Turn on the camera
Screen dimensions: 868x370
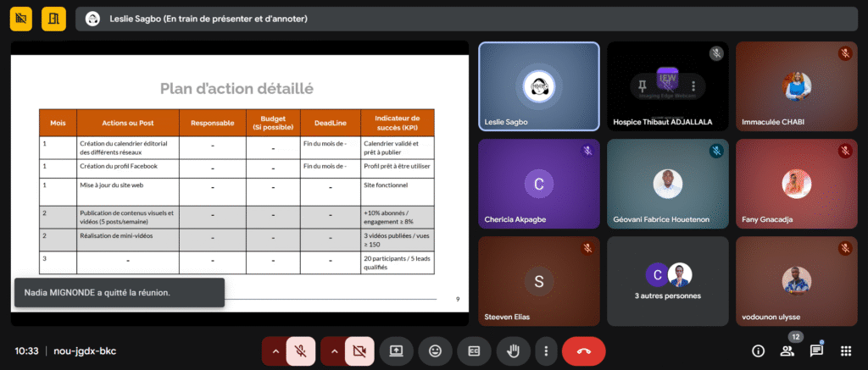pos(358,351)
